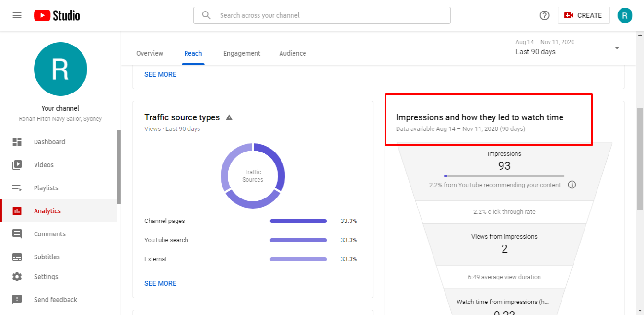This screenshot has width=644, height=315.
Task: Click the Send feedback icon
Action: (x=17, y=300)
